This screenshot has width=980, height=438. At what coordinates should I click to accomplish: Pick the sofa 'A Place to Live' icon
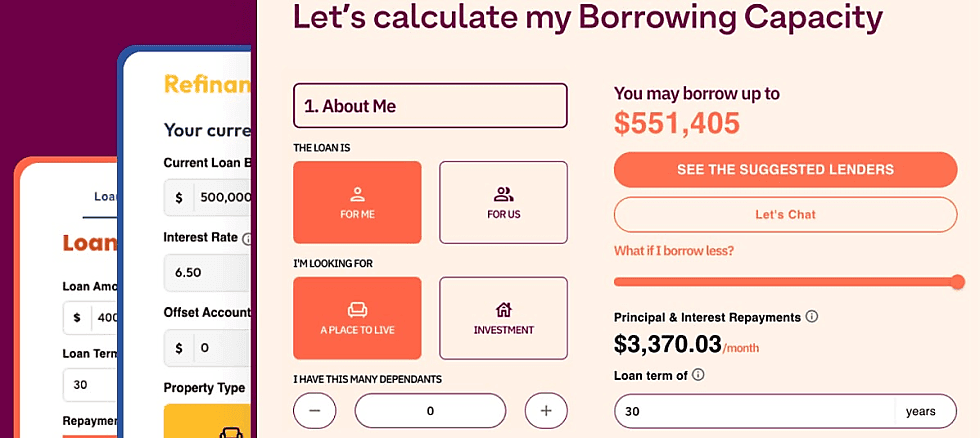click(x=357, y=309)
